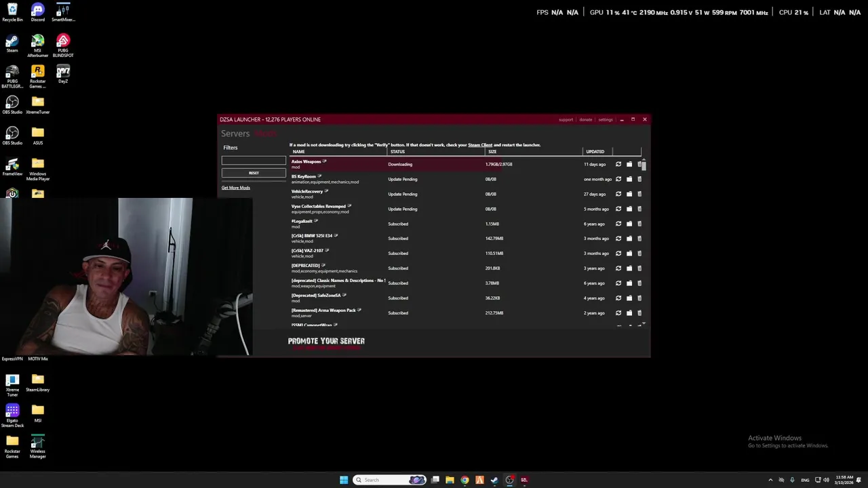Delete the [Remastered] Arma Weapon Pack mod
This screenshot has width=868, height=488.
point(639,313)
